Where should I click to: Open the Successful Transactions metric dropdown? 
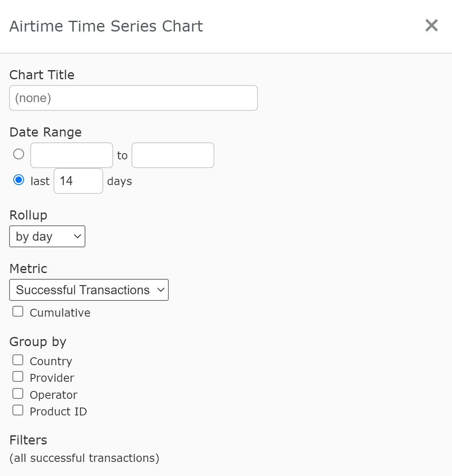click(x=89, y=290)
